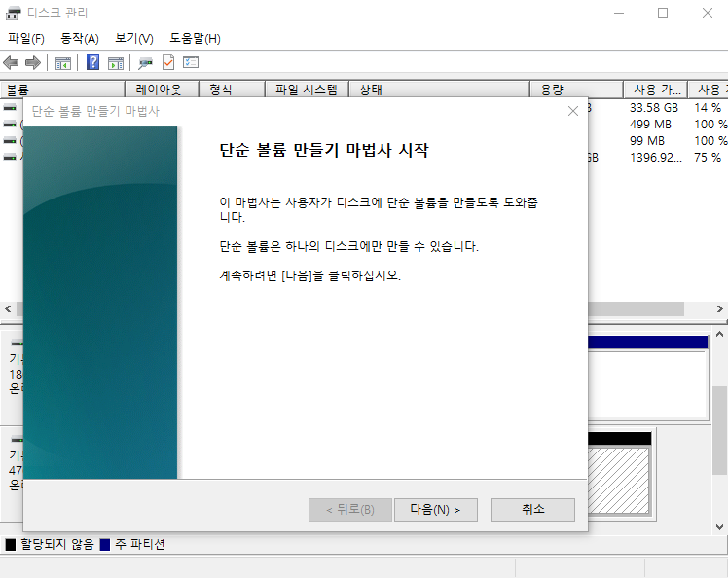Click the Forward arrow toolbar icon
This screenshot has height=578, width=728.
[x=32, y=62]
